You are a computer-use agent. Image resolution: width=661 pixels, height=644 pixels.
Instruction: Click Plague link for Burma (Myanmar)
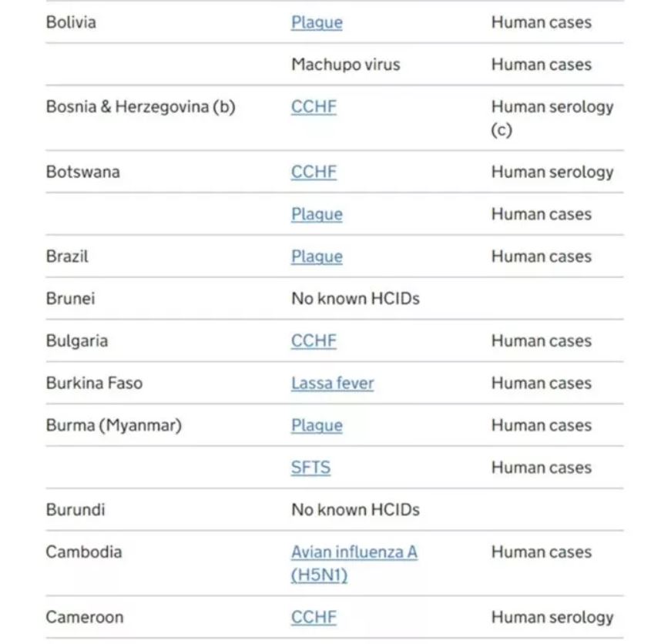click(317, 426)
